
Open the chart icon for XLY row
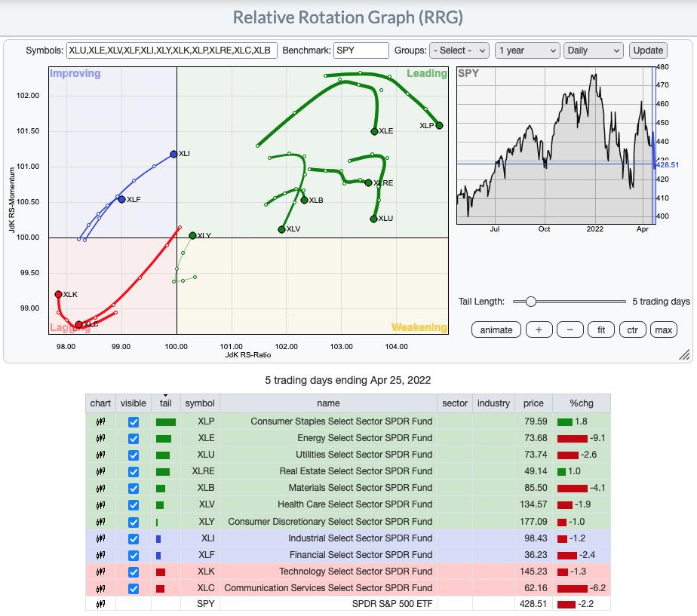[x=100, y=521]
